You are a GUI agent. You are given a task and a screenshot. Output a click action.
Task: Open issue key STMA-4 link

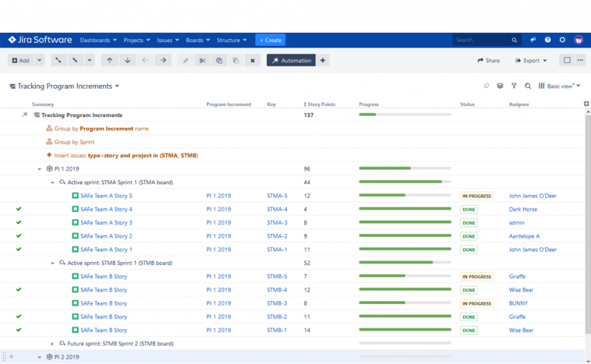pos(277,209)
